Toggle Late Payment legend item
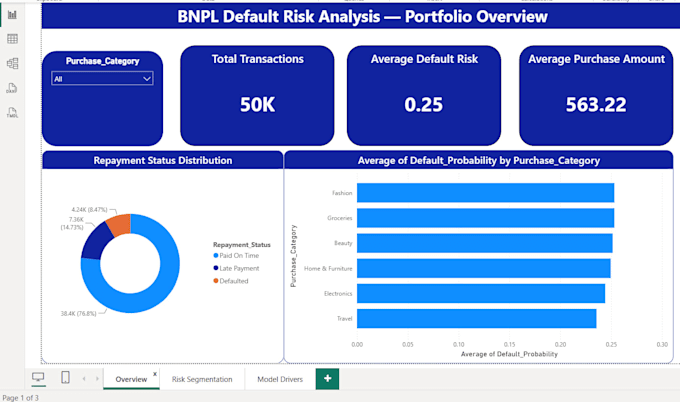This screenshot has width=680, height=402. [236, 268]
